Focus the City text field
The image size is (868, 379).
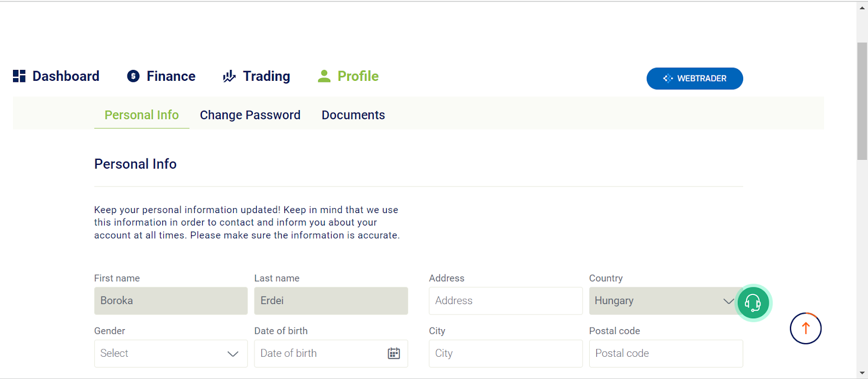[x=506, y=354]
